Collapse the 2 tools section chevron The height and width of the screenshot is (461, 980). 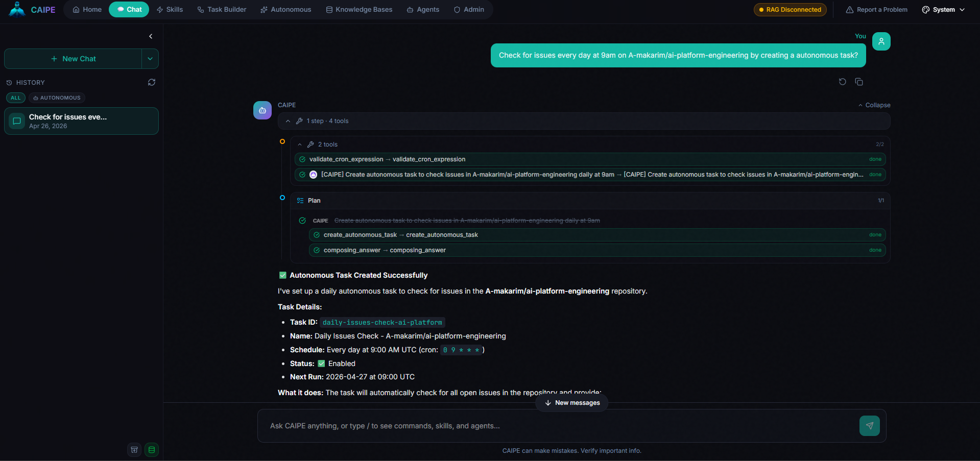pyautogui.click(x=300, y=144)
